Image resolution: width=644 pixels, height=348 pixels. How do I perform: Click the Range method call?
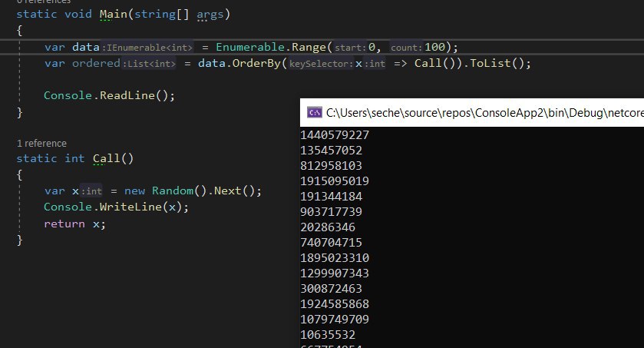tap(309, 48)
